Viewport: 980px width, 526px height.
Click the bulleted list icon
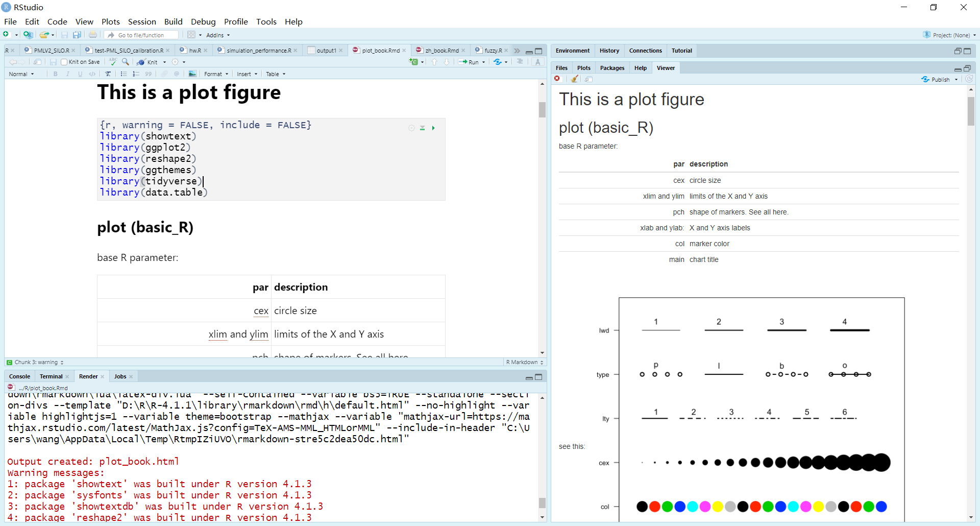[x=124, y=74]
